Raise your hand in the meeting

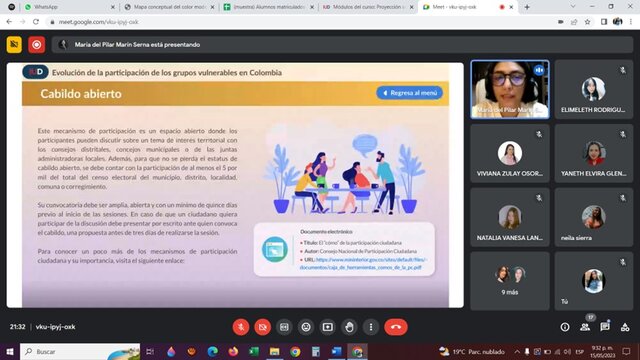(x=349, y=327)
